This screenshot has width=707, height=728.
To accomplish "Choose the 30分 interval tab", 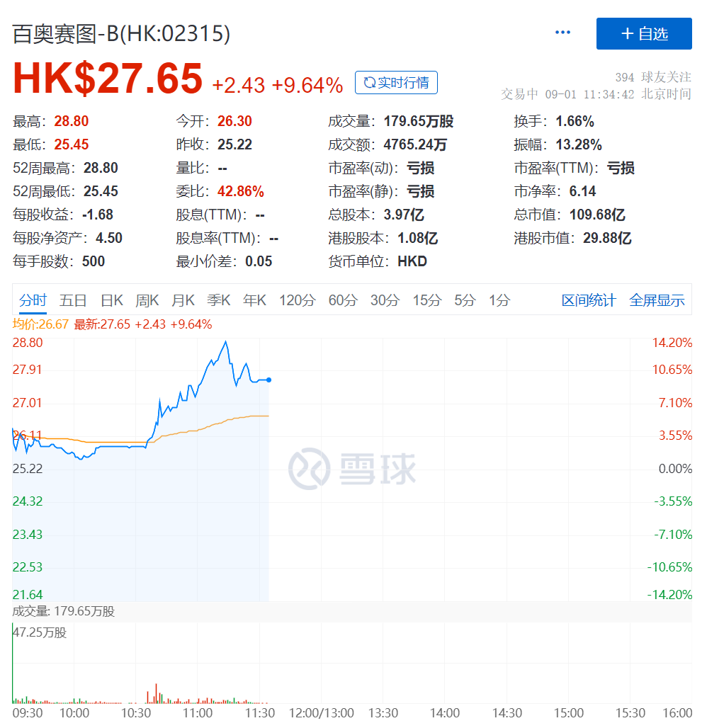I will pyautogui.click(x=385, y=300).
